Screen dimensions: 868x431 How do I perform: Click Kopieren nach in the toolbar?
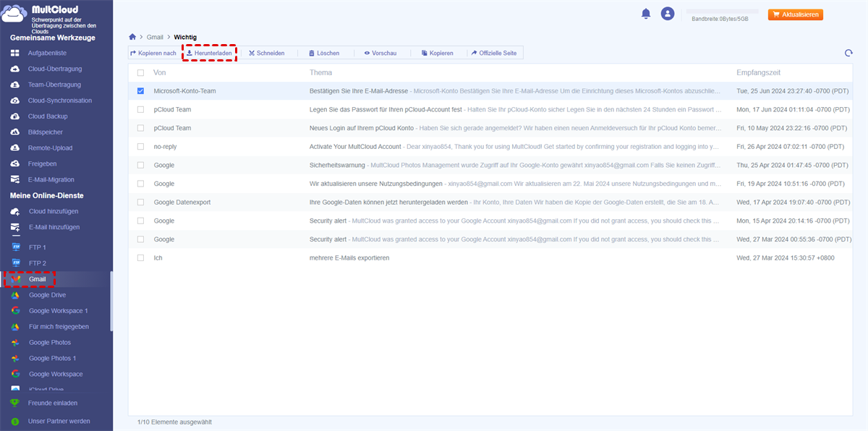[x=153, y=53]
